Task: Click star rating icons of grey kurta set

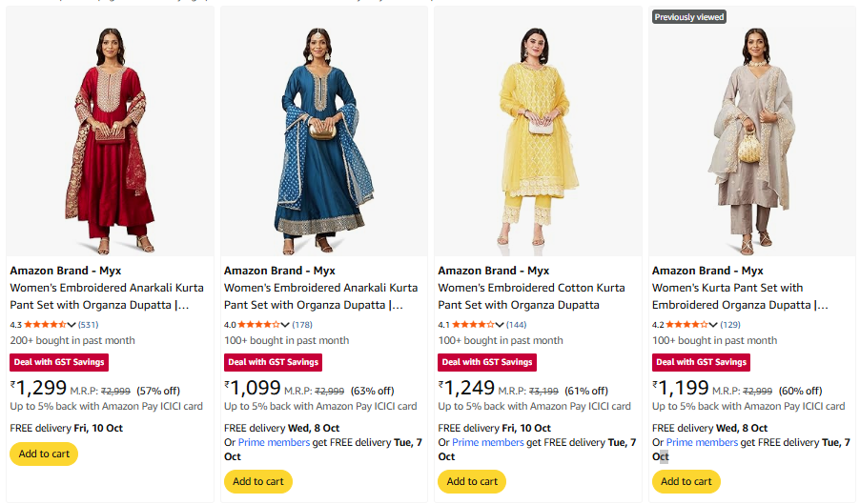Action: [686, 325]
